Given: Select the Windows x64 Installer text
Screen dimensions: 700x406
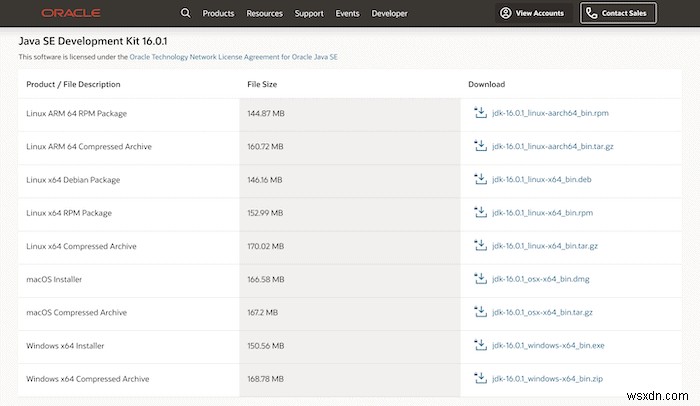Looking at the screenshot, I should [65, 346].
